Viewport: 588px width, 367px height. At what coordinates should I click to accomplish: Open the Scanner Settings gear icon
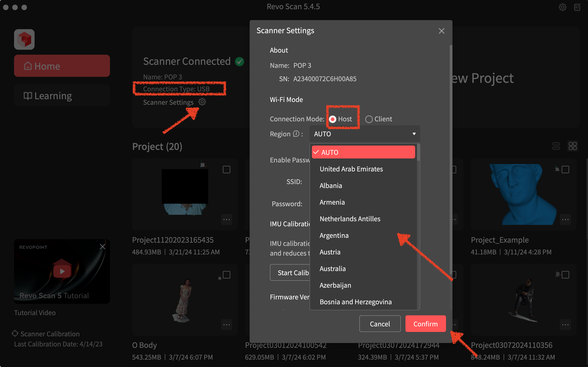click(202, 102)
